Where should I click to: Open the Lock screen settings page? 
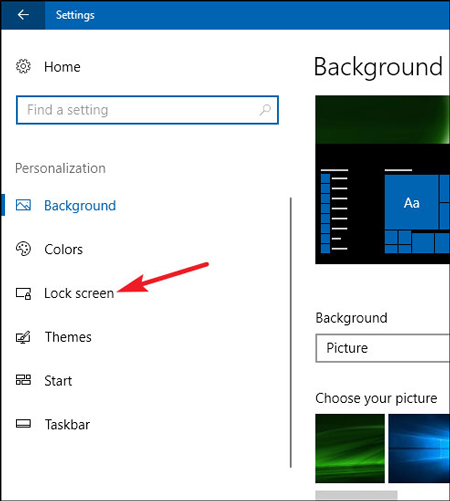(79, 293)
